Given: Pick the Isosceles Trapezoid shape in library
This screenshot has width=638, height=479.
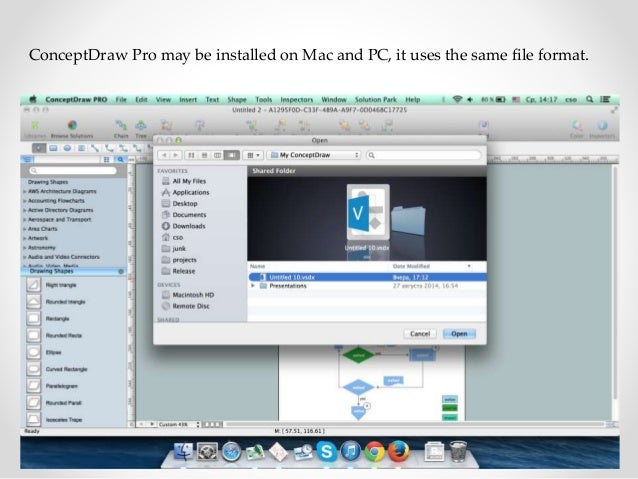Looking at the screenshot, I should coord(33,419).
